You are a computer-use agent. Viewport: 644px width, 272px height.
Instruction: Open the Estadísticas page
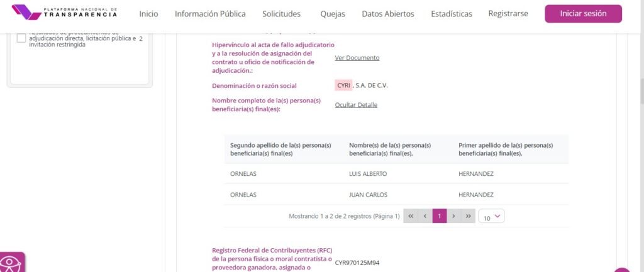[452, 14]
